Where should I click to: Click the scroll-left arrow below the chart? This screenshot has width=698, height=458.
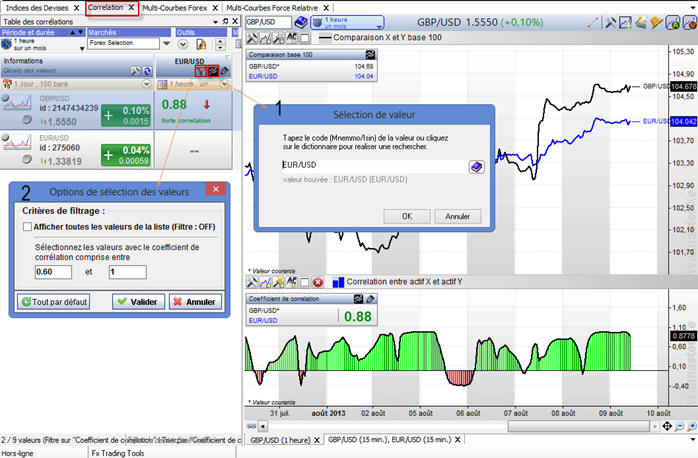[263, 426]
